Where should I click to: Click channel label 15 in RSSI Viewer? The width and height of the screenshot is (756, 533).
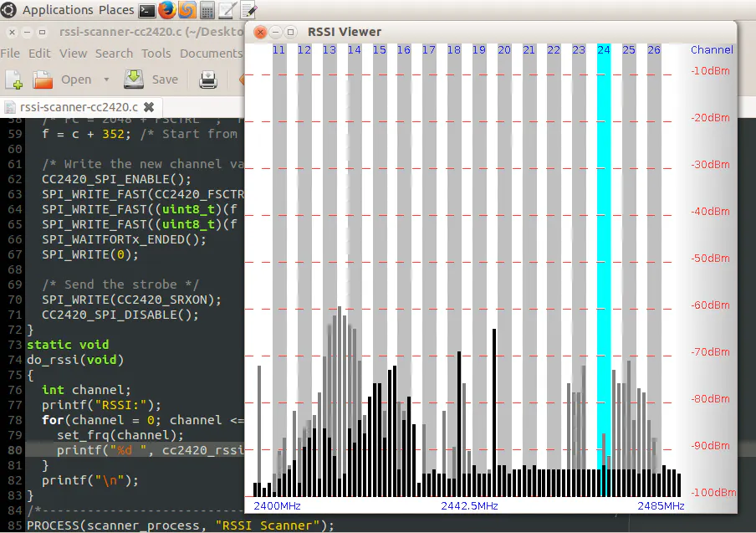[x=380, y=50]
